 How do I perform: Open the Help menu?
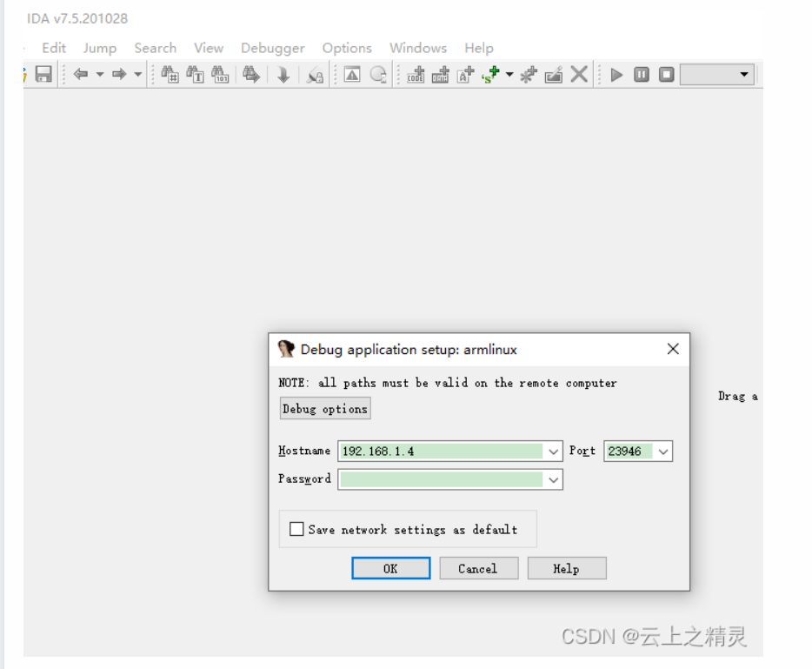(x=478, y=48)
